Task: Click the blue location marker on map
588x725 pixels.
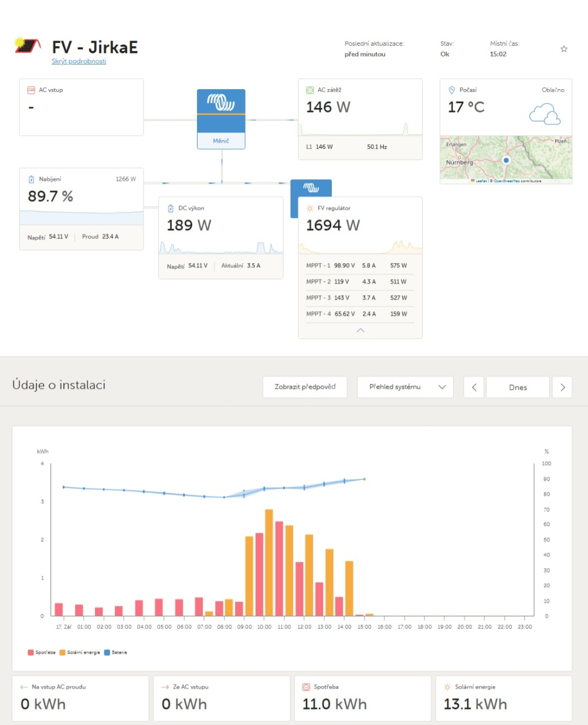Action: click(x=507, y=160)
